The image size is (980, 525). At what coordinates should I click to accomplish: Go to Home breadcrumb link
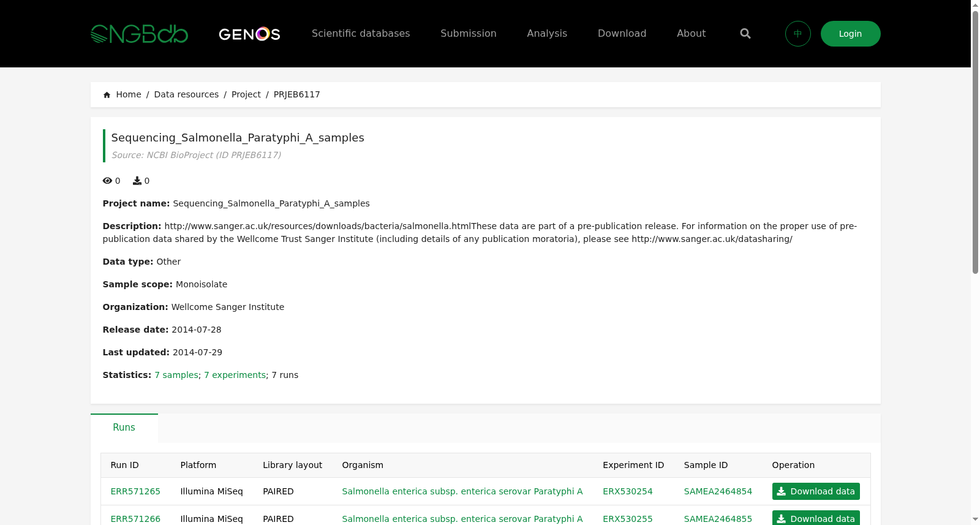129,94
